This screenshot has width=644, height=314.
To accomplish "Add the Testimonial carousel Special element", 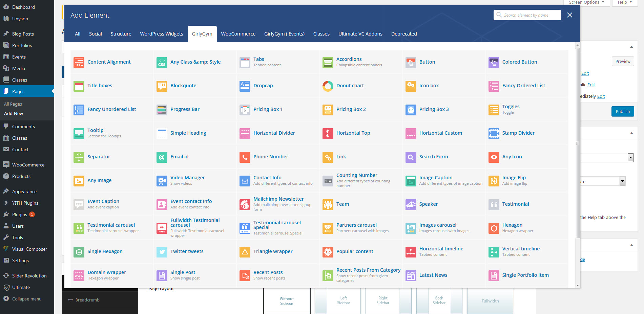I will point(278,228).
